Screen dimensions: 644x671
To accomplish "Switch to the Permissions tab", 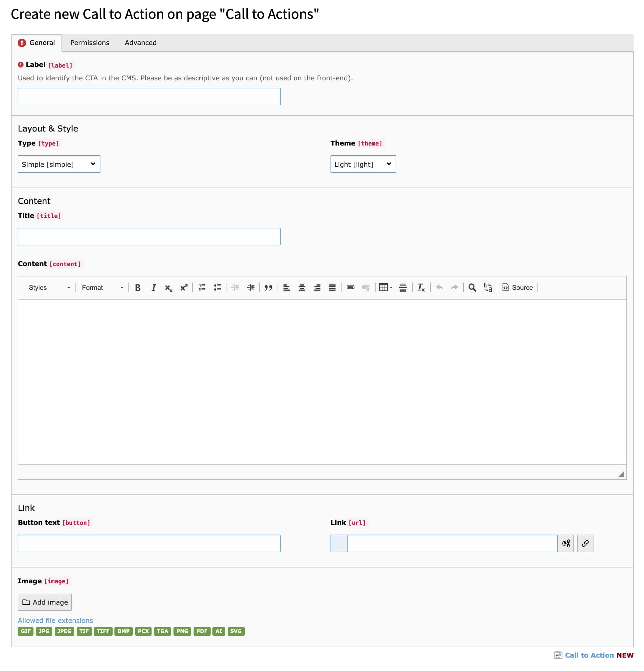I will pos(90,43).
